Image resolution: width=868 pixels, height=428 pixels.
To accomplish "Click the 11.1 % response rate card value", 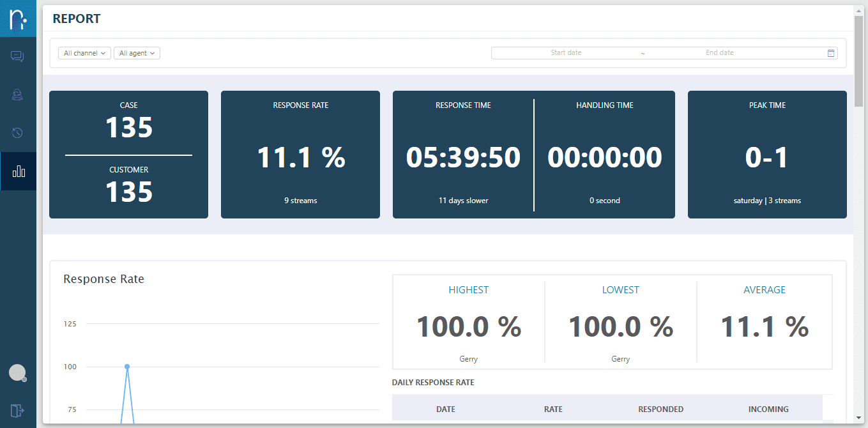I will (x=301, y=157).
